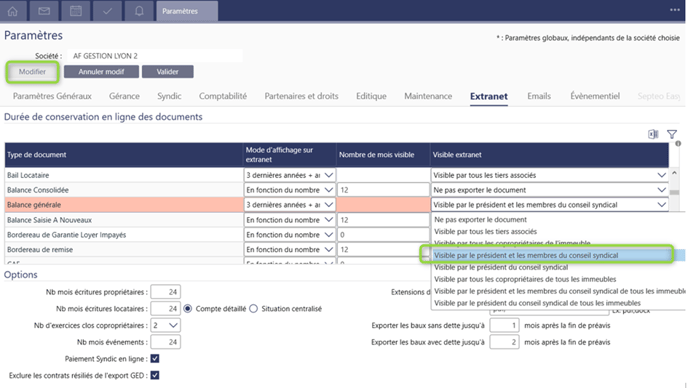Screen dimensions: 688x388
Task: Edit Nb mois événements field
Action: (165, 342)
